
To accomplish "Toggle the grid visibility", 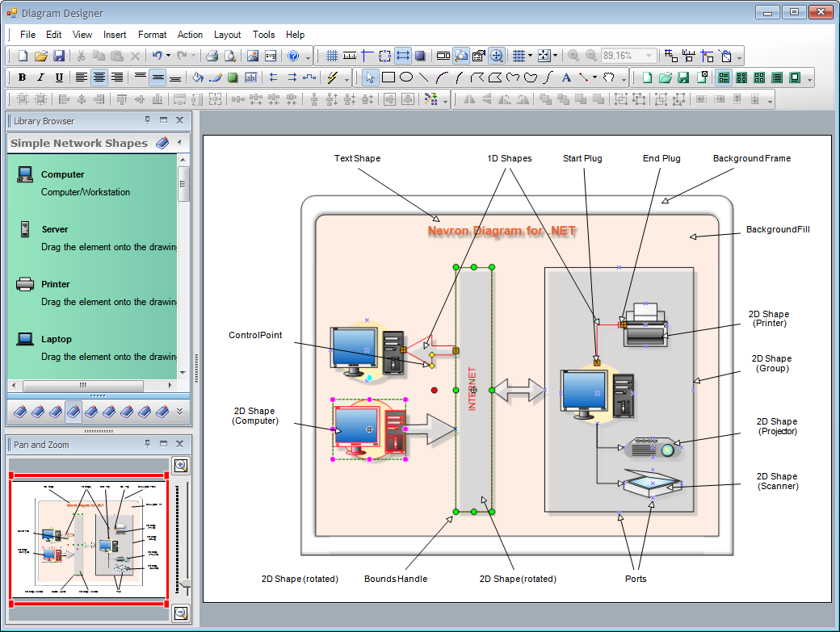I will pos(332,56).
